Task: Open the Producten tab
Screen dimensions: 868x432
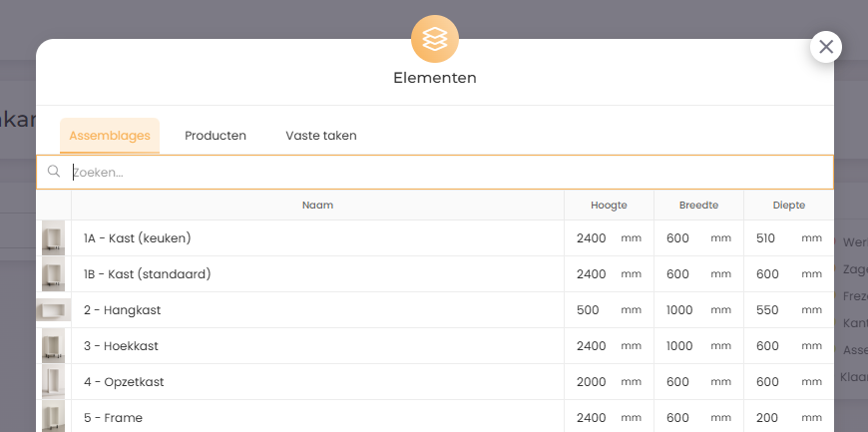Action: coord(216,136)
